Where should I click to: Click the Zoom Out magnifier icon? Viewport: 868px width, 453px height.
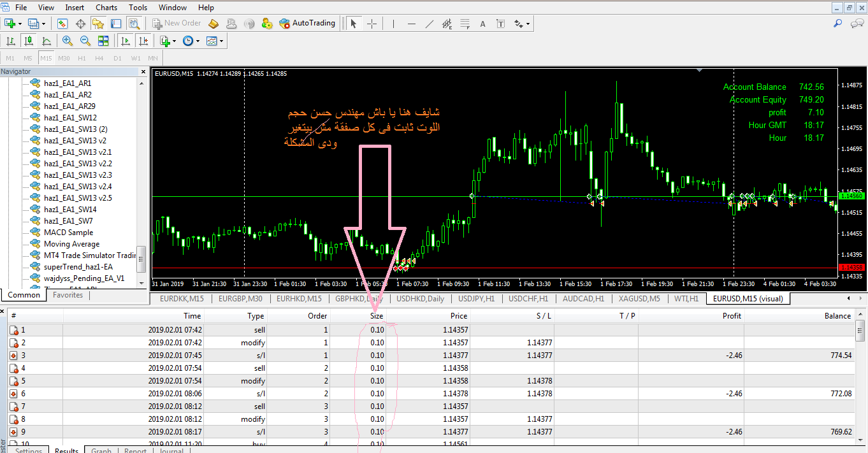coord(85,41)
